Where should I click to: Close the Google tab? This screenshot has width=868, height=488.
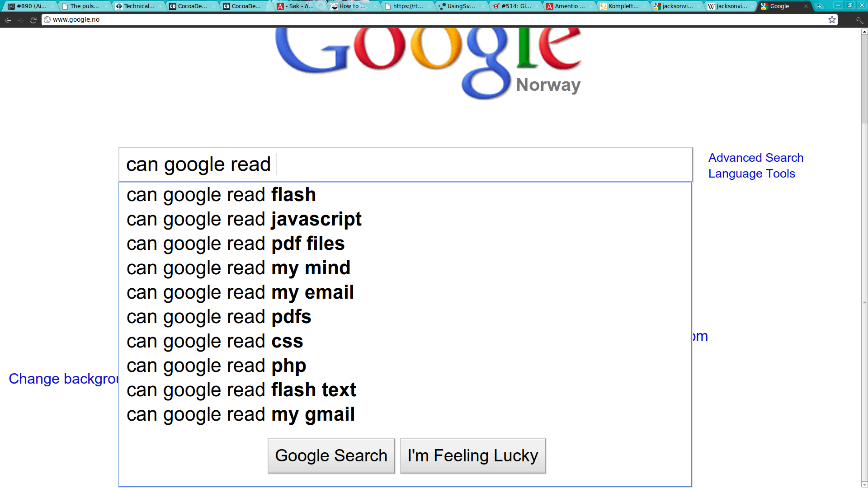(806, 6)
